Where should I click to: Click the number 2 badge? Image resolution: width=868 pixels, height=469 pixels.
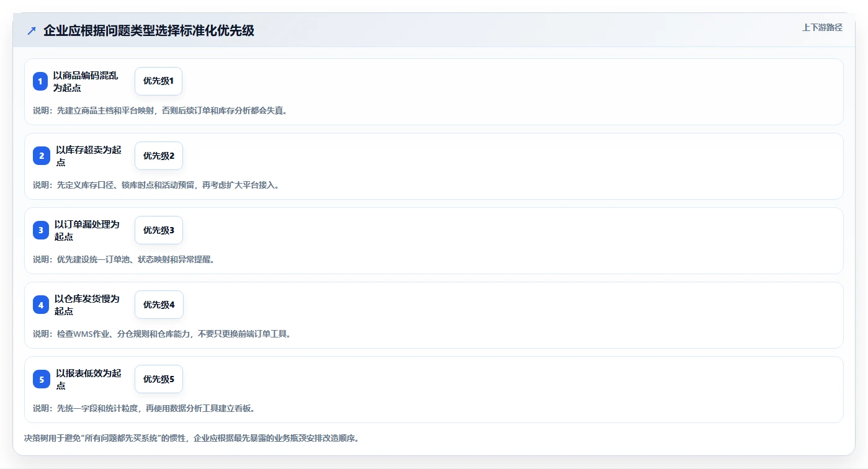coord(42,156)
